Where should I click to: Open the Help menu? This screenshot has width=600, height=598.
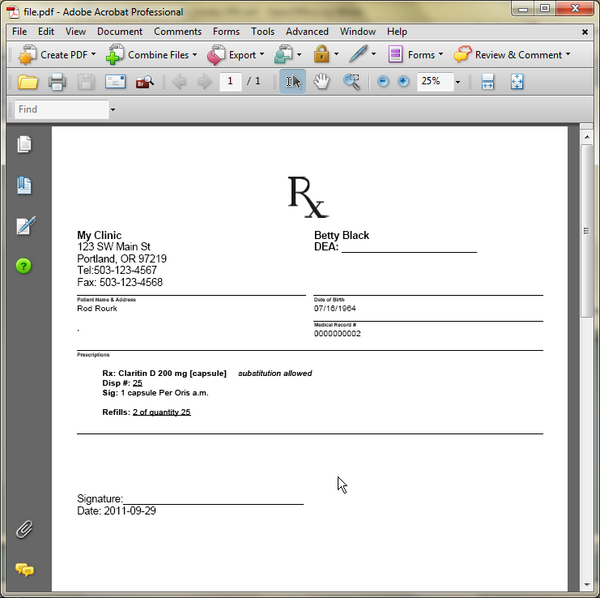coord(397,31)
